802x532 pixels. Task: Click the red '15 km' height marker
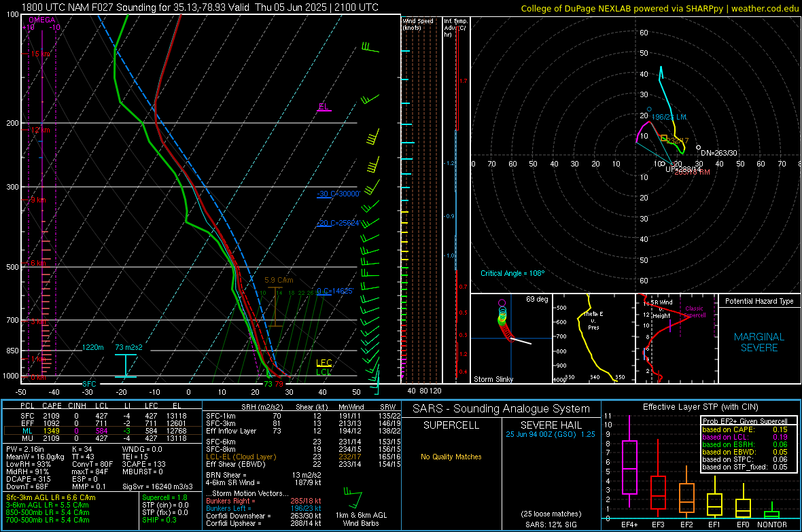pos(41,54)
